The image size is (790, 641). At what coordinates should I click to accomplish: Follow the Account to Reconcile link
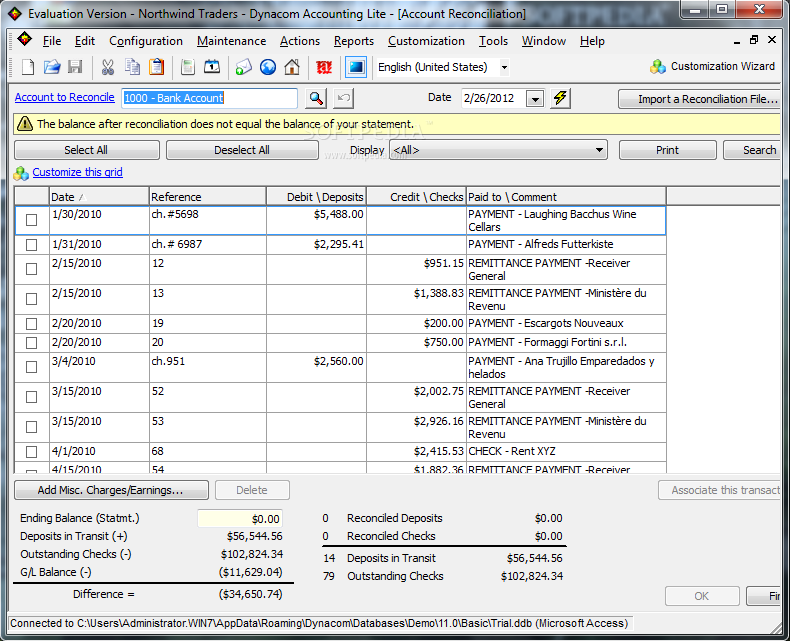(64, 97)
